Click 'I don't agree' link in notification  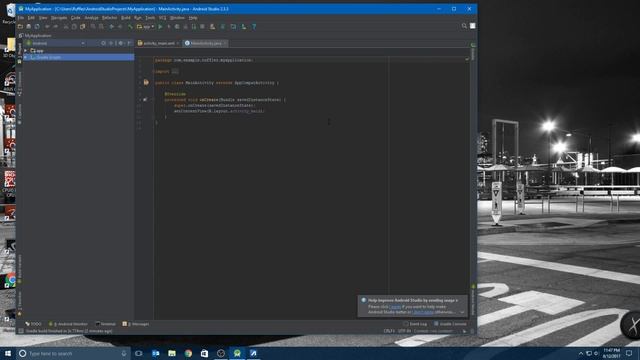click(x=423, y=312)
